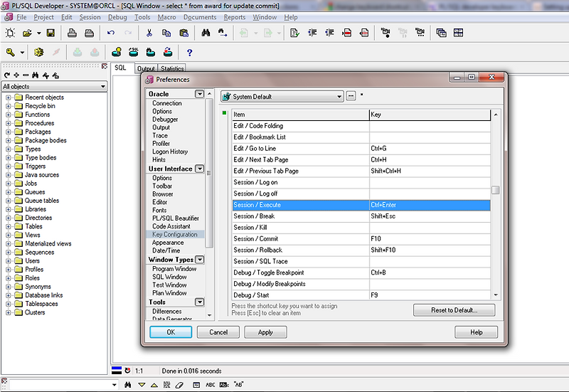Click the Find binoculars toolbar icon
The image size is (569, 392).
click(x=206, y=33)
